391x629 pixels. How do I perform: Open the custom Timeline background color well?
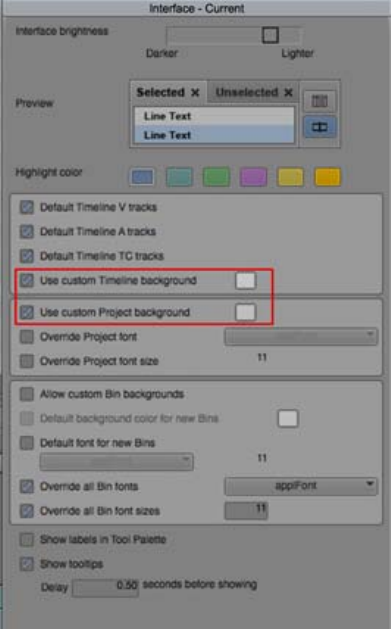pyautogui.click(x=245, y=280)
